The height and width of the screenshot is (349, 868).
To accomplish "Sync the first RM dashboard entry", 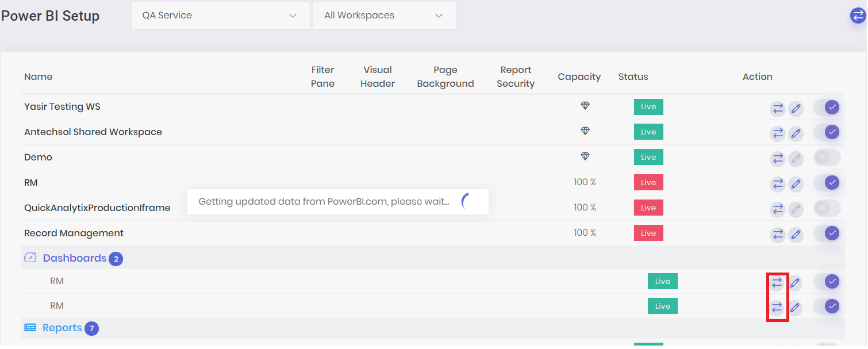I will [778, 282].
